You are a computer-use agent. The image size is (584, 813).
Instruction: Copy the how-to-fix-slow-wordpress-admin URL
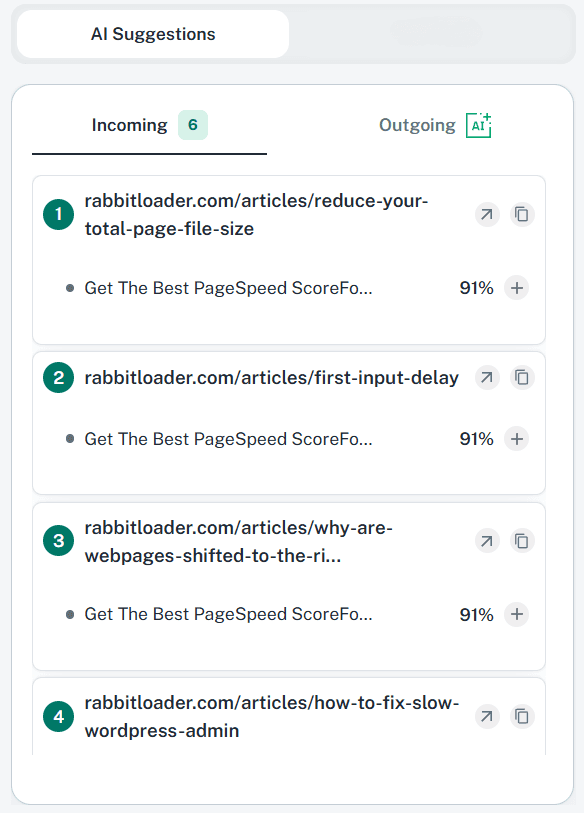(522, 717)
